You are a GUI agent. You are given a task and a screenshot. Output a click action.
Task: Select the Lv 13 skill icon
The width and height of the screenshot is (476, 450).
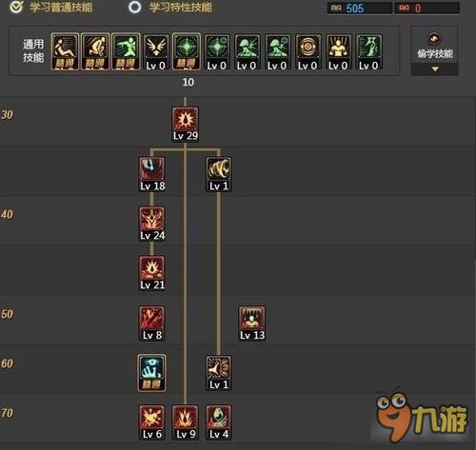(x=251, y=323)
